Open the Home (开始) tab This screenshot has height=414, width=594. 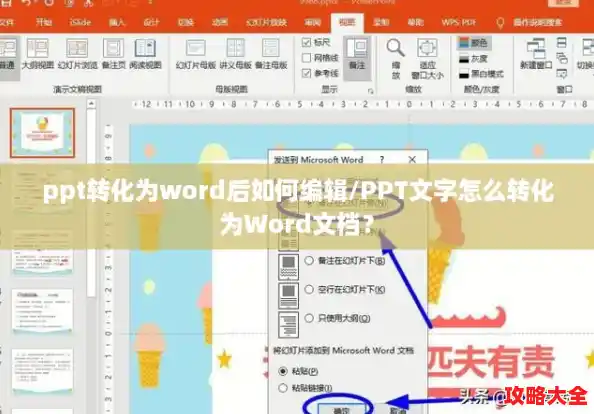44,22
